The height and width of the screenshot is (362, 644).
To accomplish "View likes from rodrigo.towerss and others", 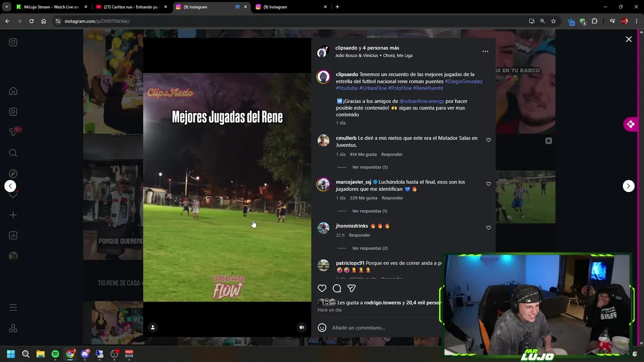I will [389, 303].
